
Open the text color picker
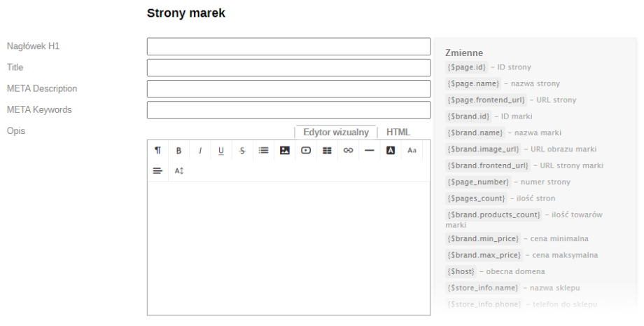click(391, 151)
